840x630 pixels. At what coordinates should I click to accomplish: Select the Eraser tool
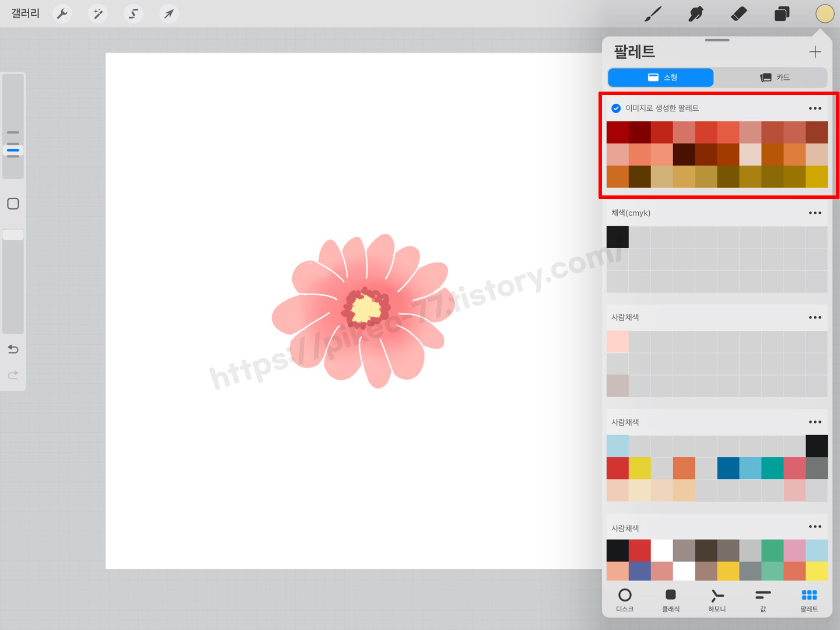point(738,13)
